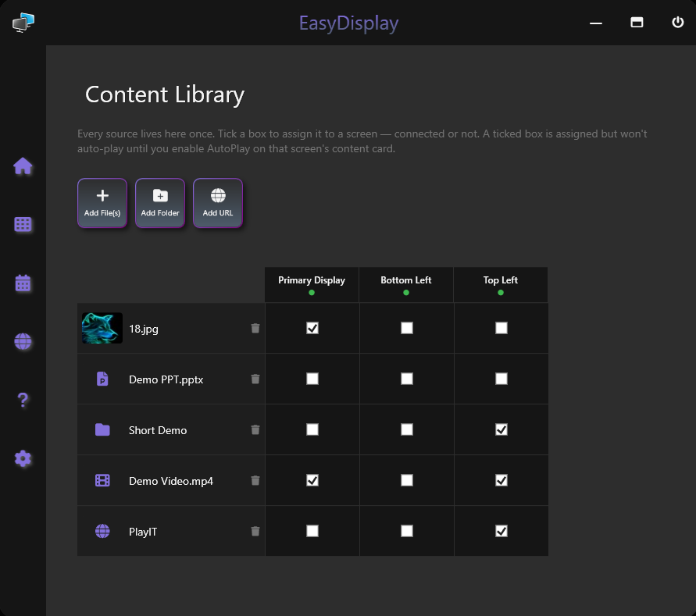696x616 pixels.
Task: Select the PlayIT source name
Action: [x=143, y=532]
